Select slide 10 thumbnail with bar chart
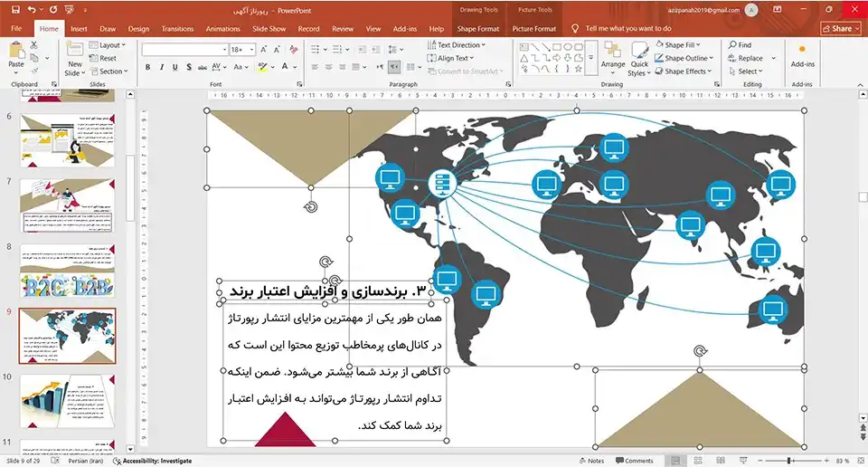 coord(67,401)
